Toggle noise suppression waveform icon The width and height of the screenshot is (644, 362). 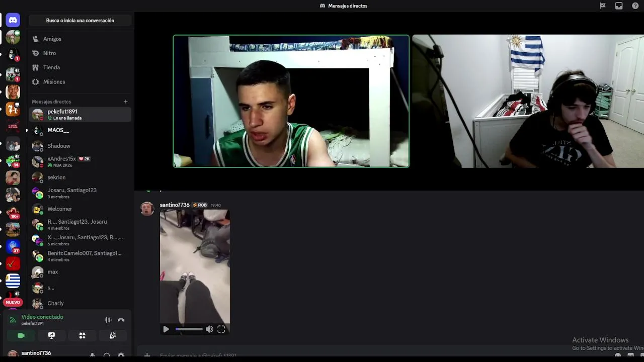tap(108, 320)
